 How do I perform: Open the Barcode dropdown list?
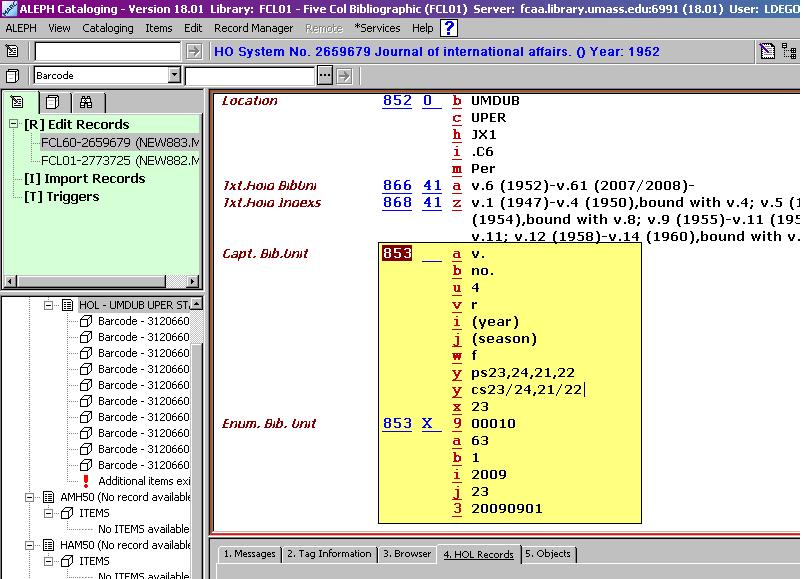[174, 75]
